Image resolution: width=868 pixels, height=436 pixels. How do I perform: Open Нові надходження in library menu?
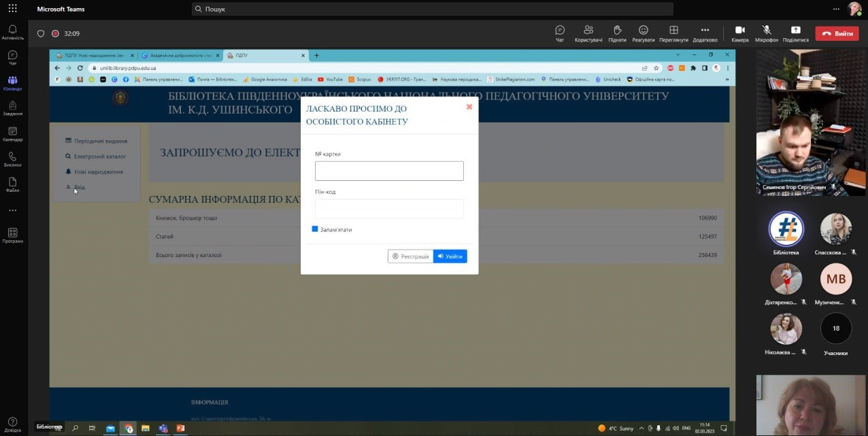click(94, 171)
